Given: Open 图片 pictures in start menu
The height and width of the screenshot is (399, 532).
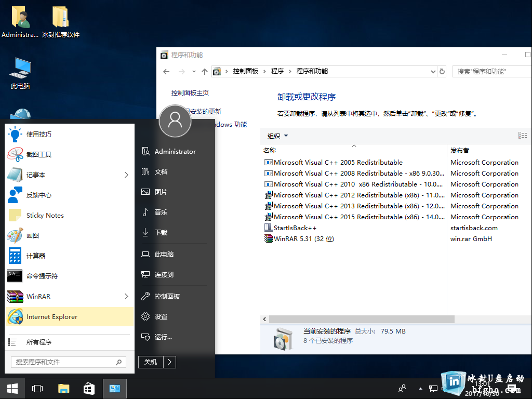Looking at the screenshot, I should (174, 192).
